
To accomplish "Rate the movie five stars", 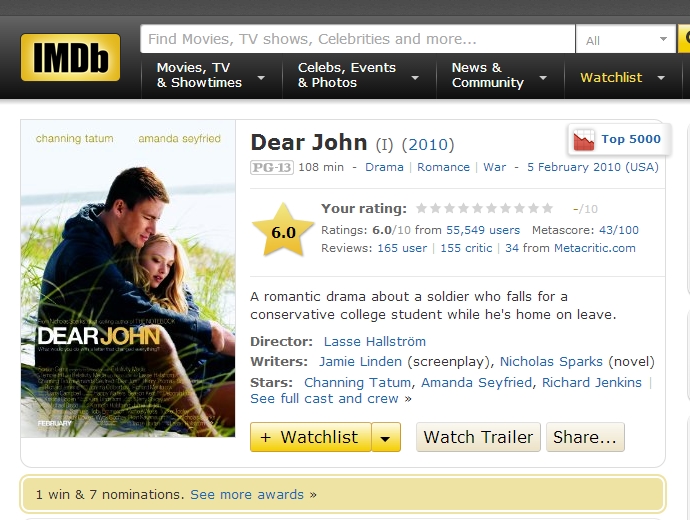I will pos(477,208).
